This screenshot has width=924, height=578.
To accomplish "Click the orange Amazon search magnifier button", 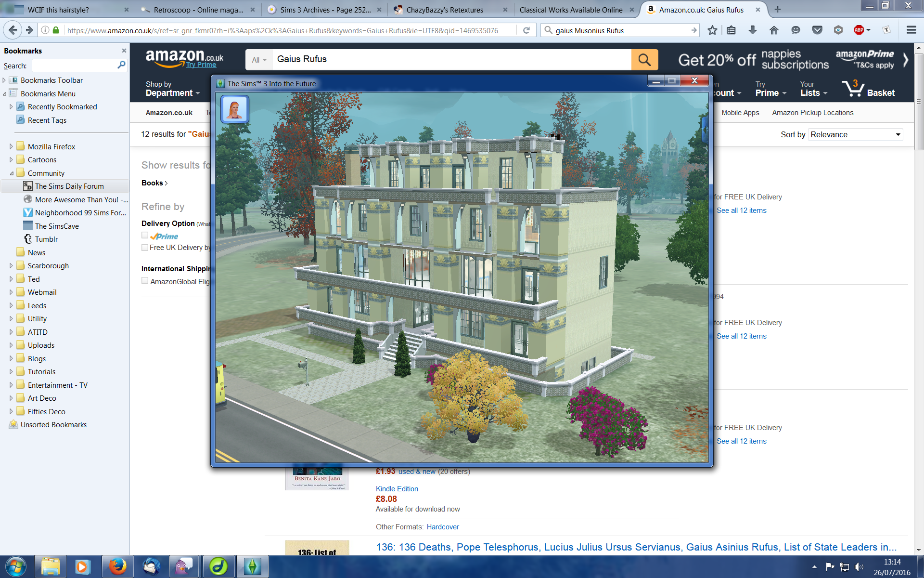I will (644, 60).
